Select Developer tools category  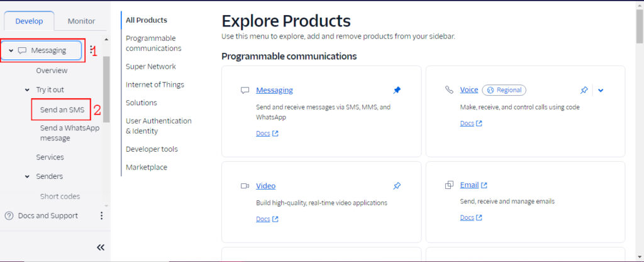click(152, 149)
